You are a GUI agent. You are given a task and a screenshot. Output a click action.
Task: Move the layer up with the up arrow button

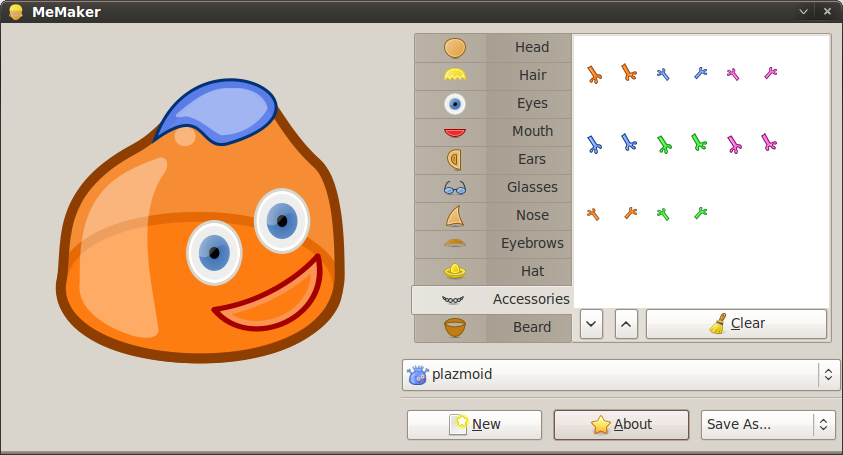(626, 324)
